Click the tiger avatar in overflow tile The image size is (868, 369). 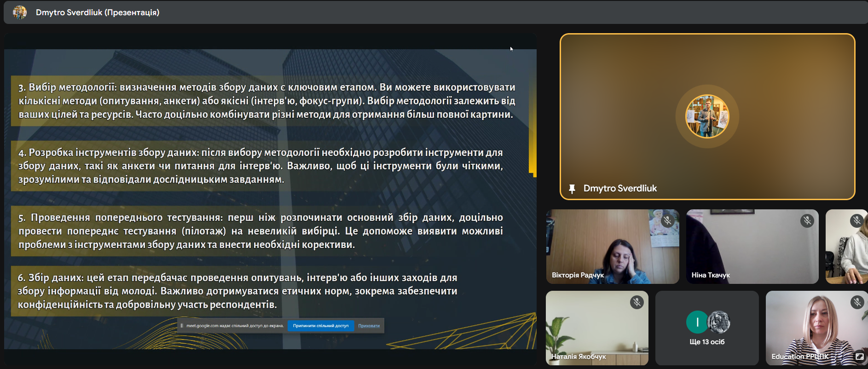pyautogui.click(x=718, y=322)
